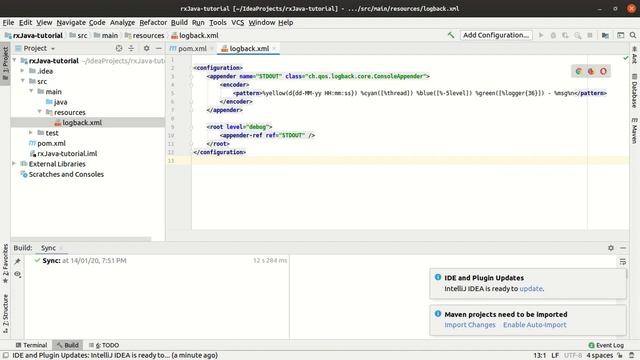Open the File menu
640x360 pixels.
8,22
